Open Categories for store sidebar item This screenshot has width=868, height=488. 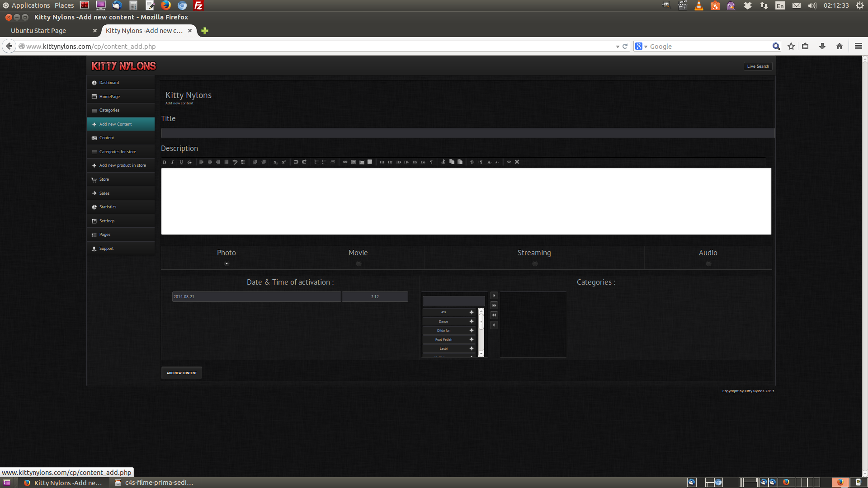(121, 152)
